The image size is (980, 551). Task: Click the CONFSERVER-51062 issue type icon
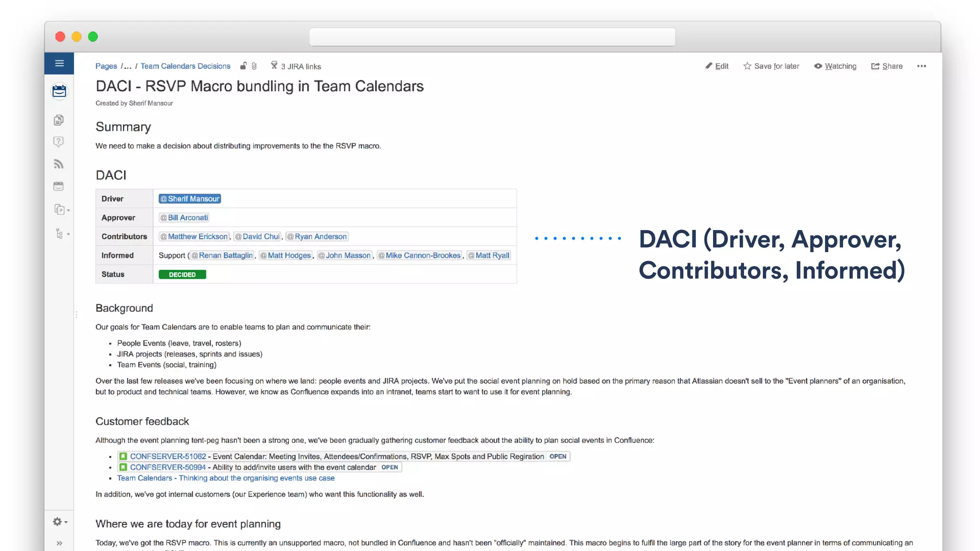click(x=123, y=456)
